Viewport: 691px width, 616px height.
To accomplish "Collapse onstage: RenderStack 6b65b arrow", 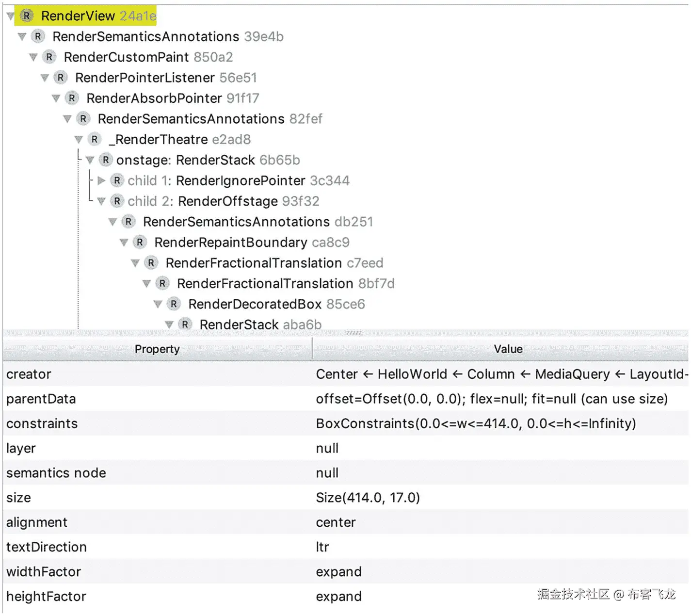I will (x=90, y=161).
